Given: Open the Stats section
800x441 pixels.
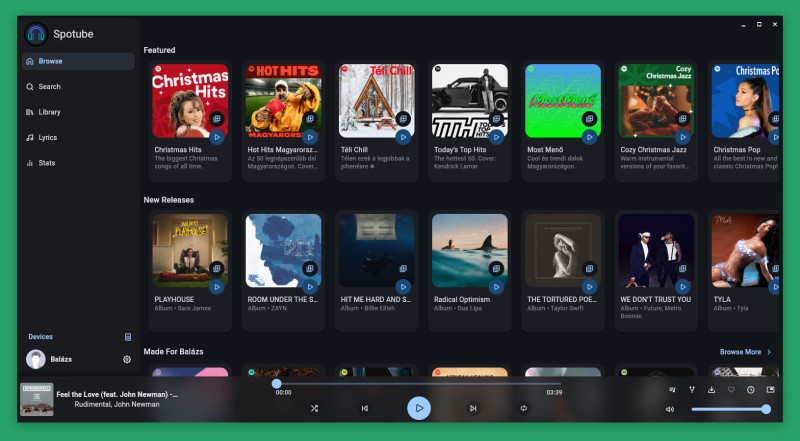Looking at the screenshot, I should (78, 163).
